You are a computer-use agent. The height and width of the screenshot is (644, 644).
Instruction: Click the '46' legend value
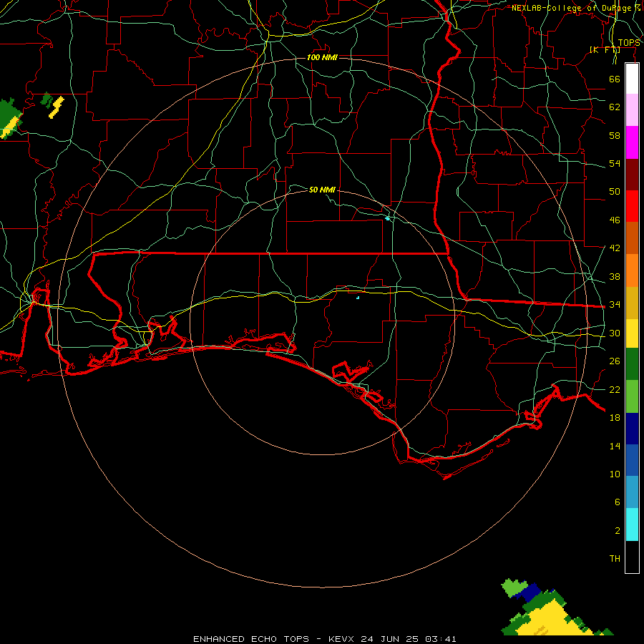[x=615, y=220]
